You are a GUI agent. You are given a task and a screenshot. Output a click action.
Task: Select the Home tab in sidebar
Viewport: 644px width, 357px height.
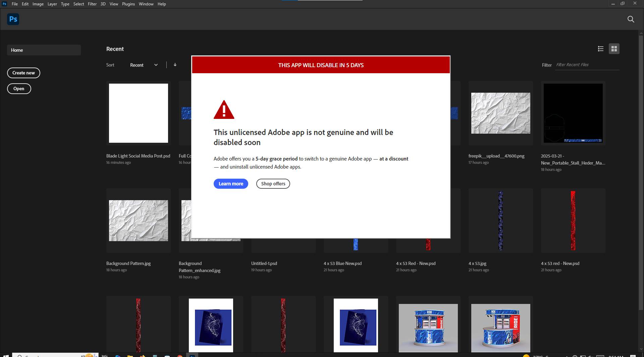[x=44, y=50]
